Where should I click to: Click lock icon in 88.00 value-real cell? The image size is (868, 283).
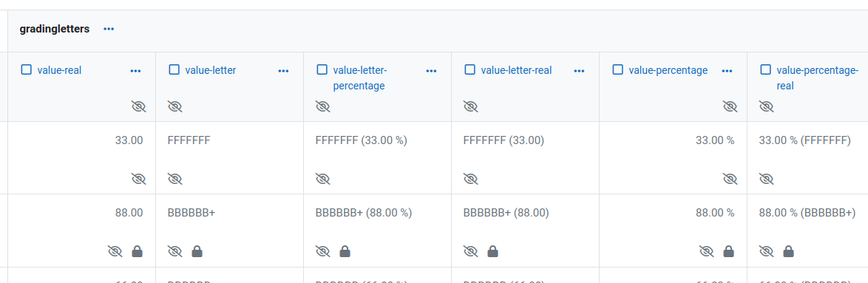tap(137, 251)
